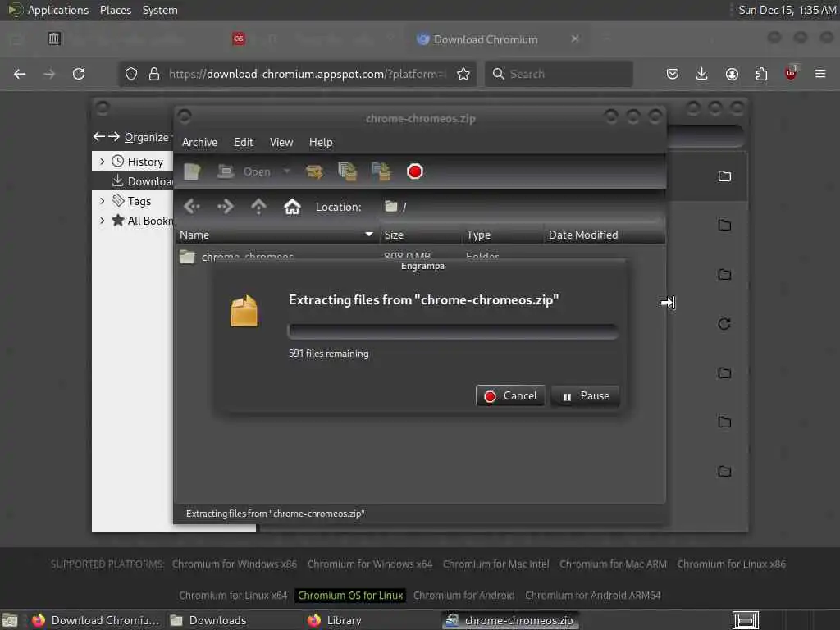Viewport: 840px width, 630px height.
Task: Click the extraction progress bar
Action: click(x=453, y=331)
